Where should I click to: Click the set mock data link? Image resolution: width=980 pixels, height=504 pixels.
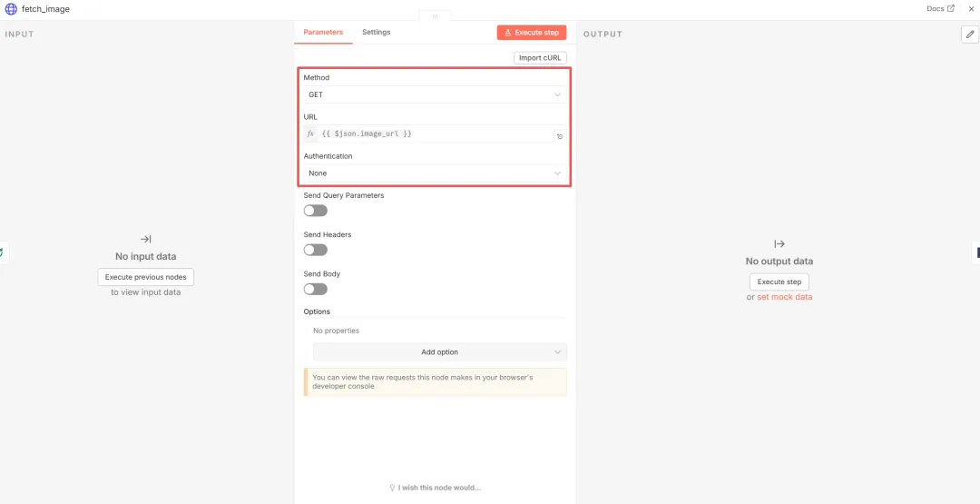pyautogui.click(x=784, y=297)
